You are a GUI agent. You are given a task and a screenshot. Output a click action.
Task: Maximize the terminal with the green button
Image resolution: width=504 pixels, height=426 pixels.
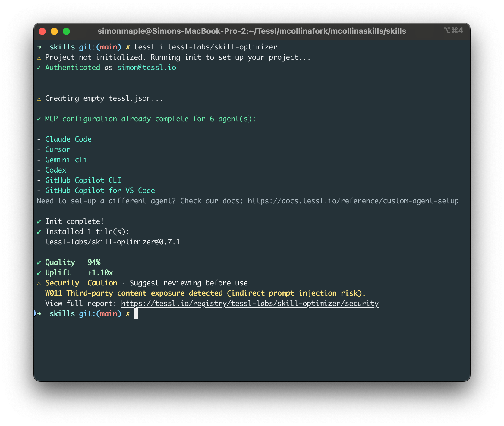point(66,31)
